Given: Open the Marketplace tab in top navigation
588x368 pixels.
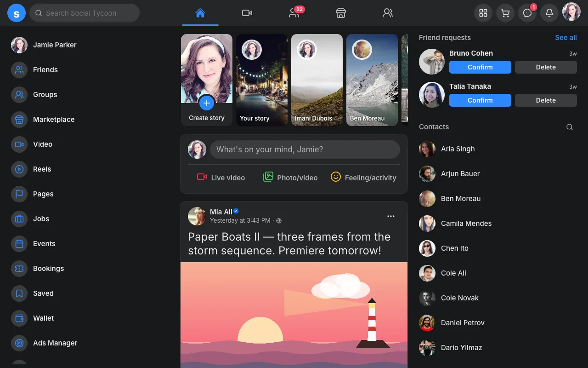Looking at the screenshot, I should [341, 13].
